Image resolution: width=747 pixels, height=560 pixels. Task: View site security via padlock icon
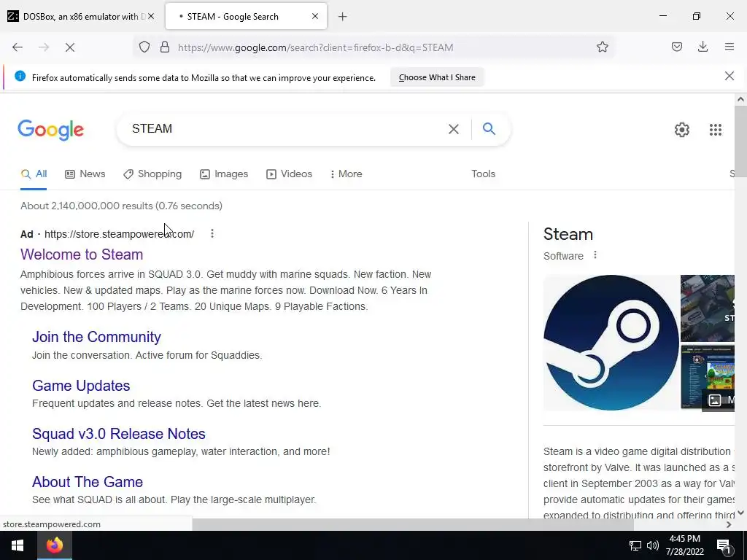pyautogui.click(x=165, y=47)
